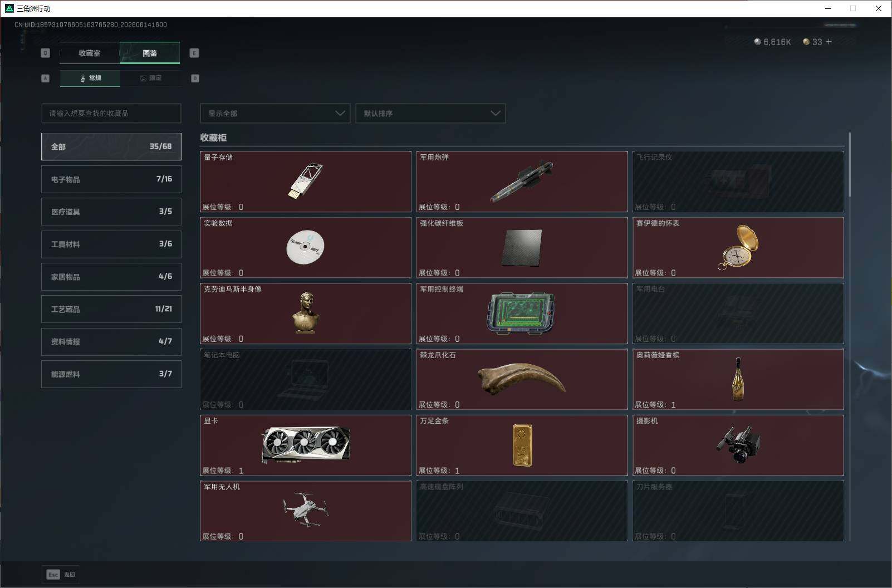Click the E key hint icon
The height and width of the screenshot is (588, 892).
point(194,53)
